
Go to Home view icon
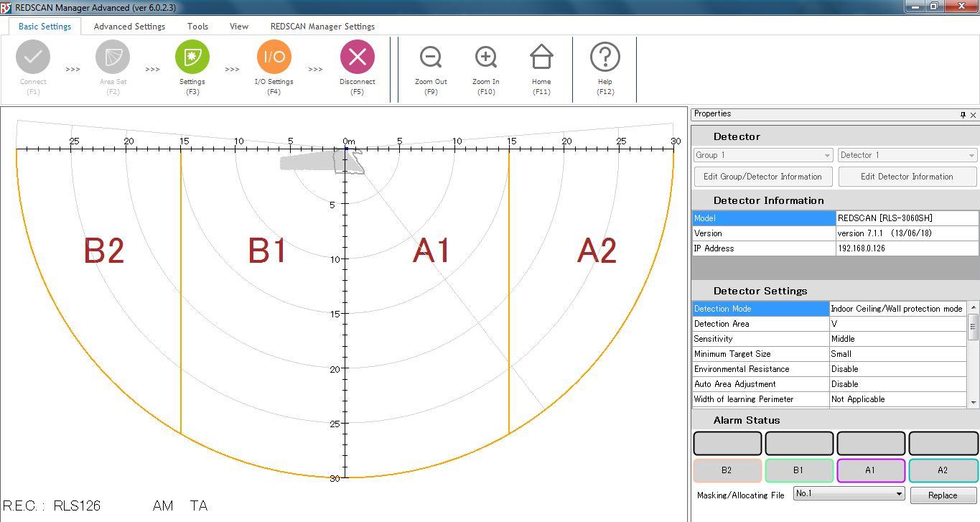(541, 57)
